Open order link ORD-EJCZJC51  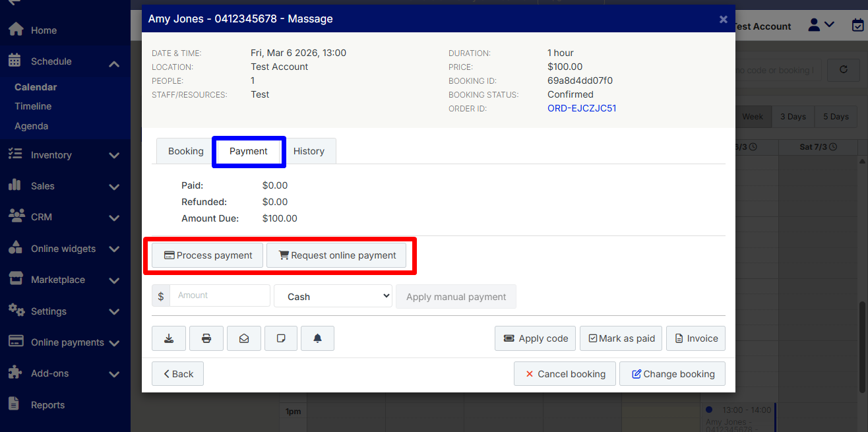pos(582,108)
